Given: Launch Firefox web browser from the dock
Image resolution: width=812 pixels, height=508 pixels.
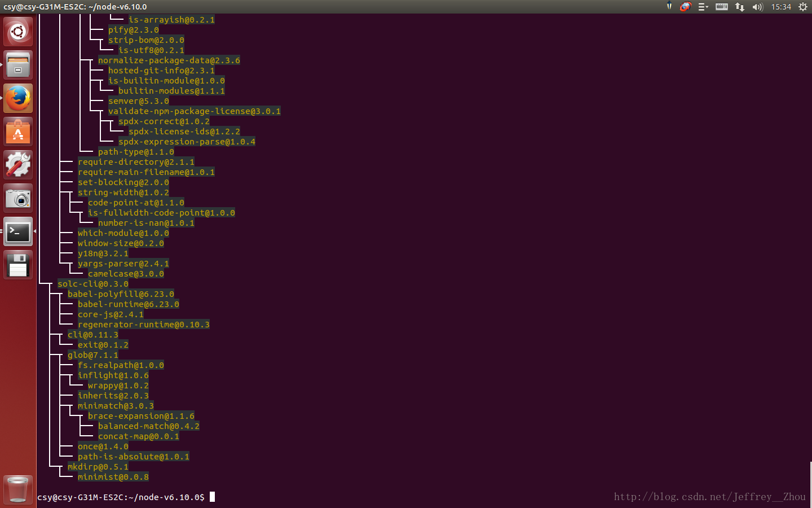Looking at the screenshot, I should click(x=18, y=98).
